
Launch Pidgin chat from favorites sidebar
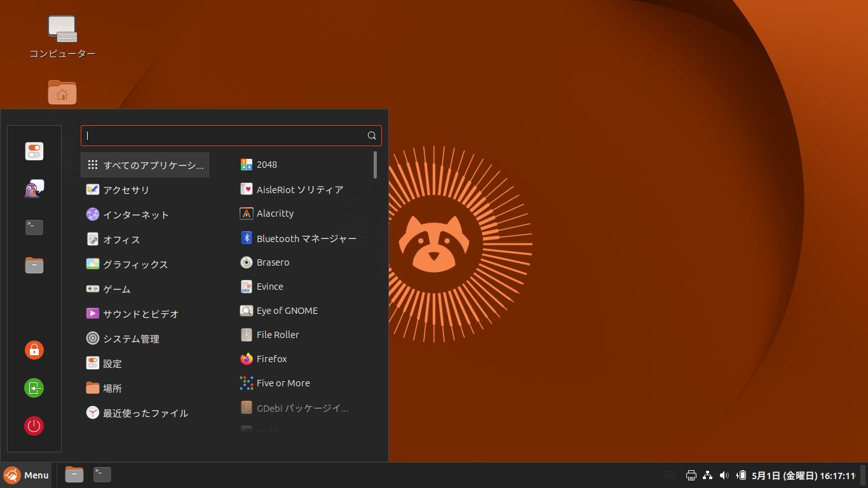point(34,189)
